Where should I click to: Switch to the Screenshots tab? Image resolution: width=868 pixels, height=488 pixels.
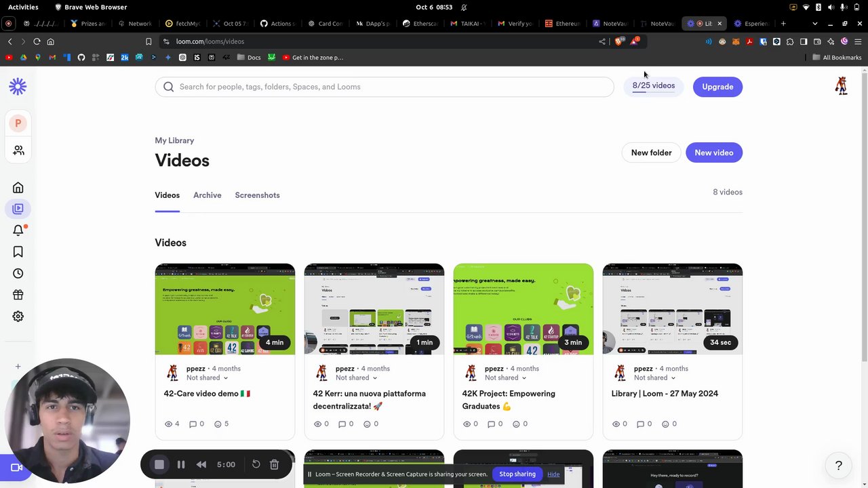tap(257, 195)
